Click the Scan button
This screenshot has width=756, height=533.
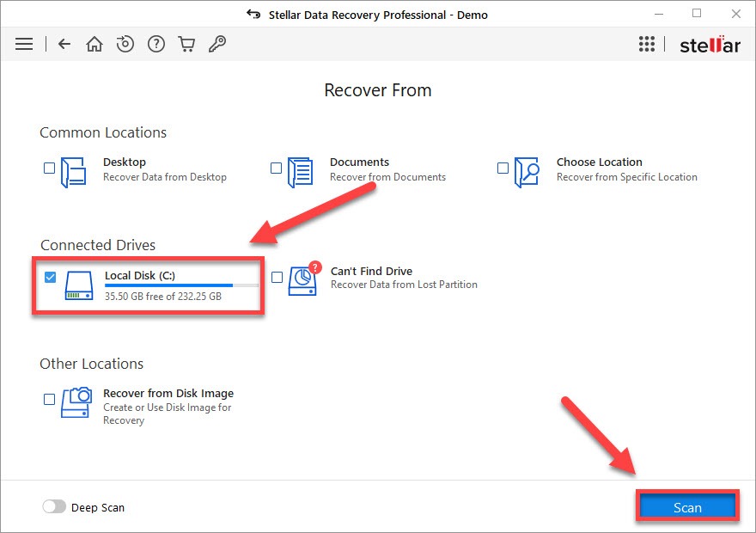click(x=687, y=507)
